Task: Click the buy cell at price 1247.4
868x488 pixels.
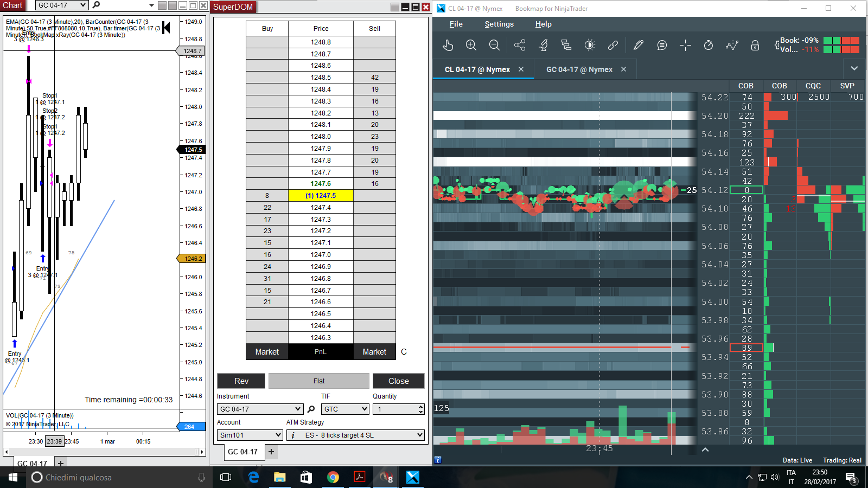Action: tap(267, 208)
